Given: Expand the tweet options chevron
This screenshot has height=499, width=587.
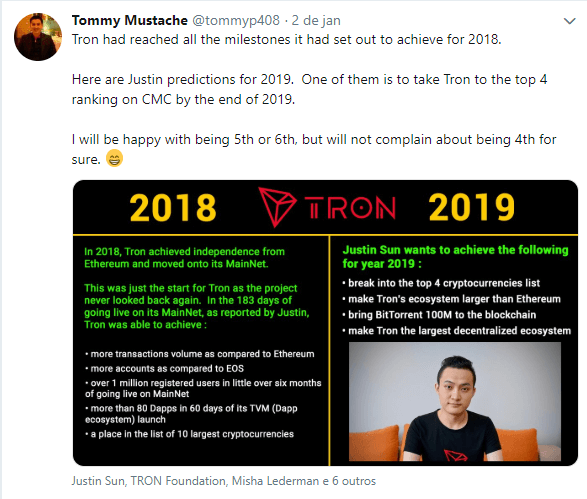Looking at the screenshot, I should click(x=569, y=21).
